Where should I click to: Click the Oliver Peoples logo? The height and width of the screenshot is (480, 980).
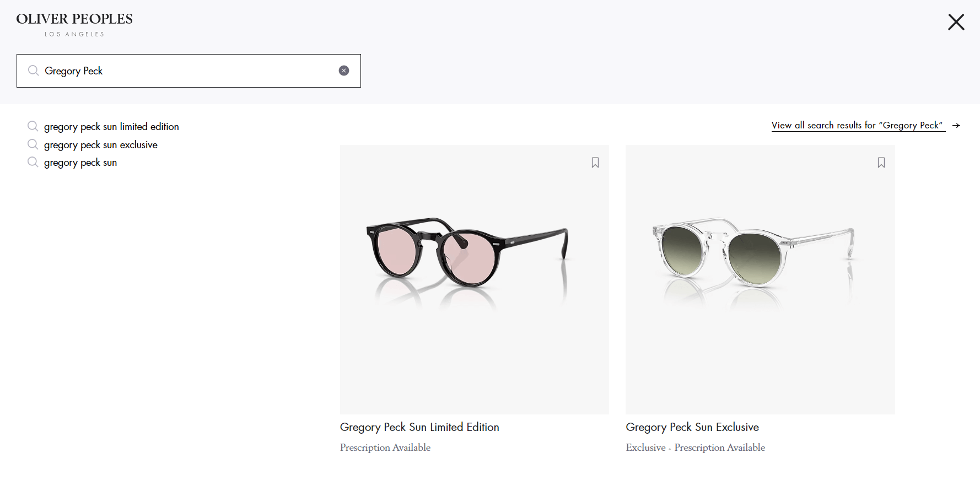[74, 23]
